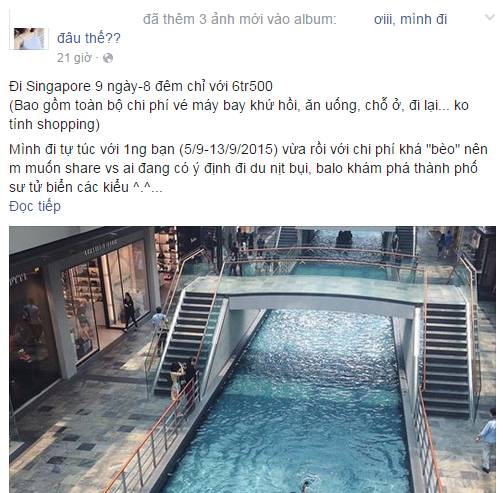The width and height of the screenshot is (503, 493).
Task: Open album link "oiii, mình đi"
Action: 410,19
